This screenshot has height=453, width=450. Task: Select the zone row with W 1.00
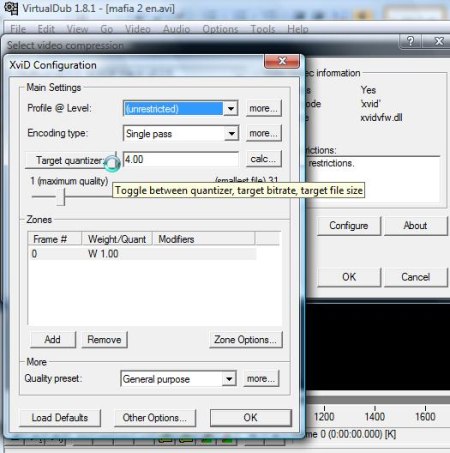(x=143, y=254)
